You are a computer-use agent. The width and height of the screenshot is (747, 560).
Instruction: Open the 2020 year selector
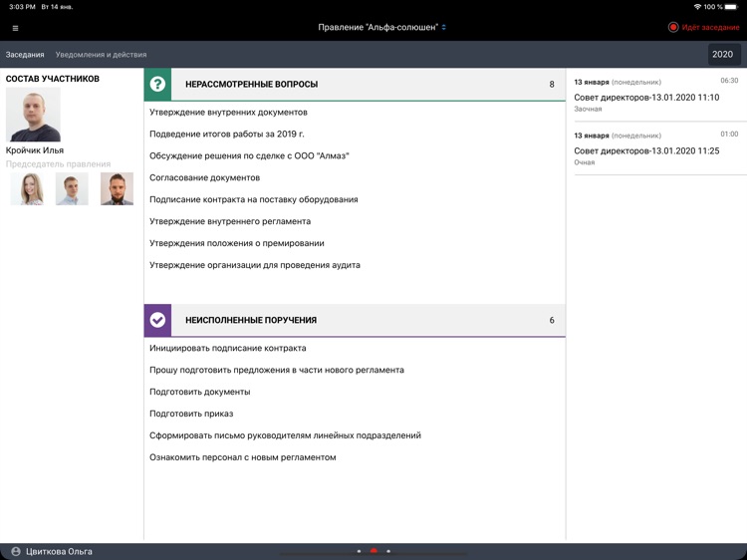tap(722, 55)
